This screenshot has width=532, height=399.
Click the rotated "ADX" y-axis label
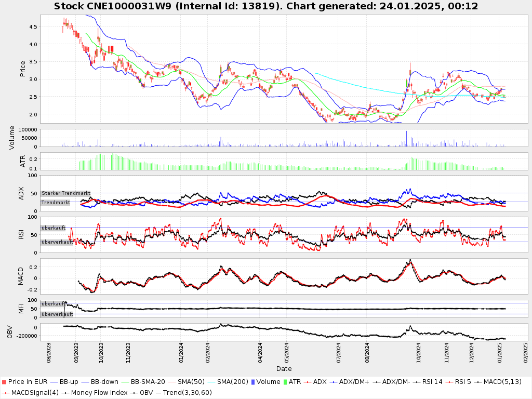tap(21, 193)
